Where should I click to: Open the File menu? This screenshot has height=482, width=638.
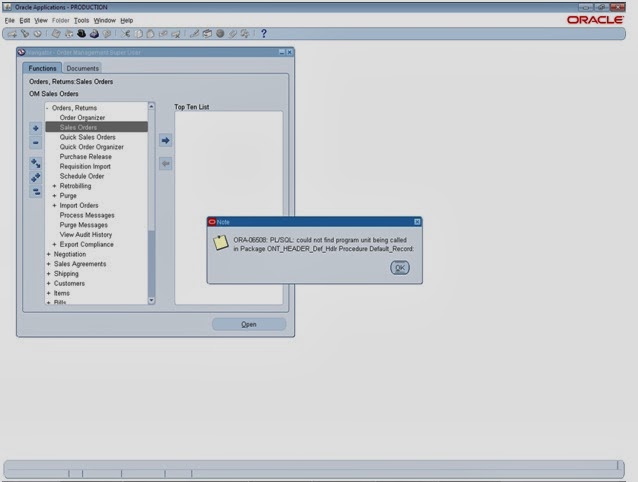coord(9,20)
